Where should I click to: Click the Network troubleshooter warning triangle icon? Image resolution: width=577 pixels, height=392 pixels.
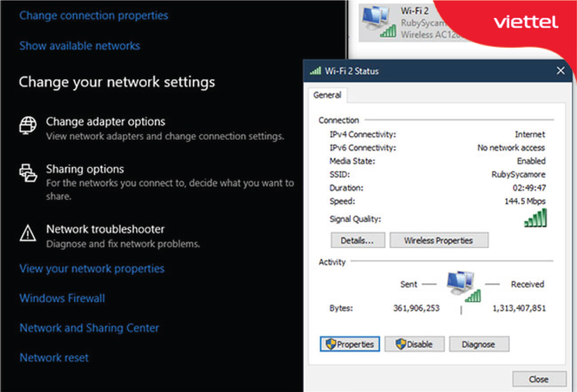pyautogui.click(x=28, y=233)
